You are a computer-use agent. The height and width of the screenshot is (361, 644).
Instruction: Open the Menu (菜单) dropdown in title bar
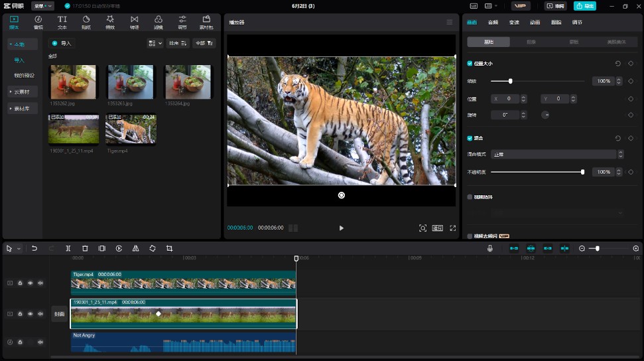click(42, 6)
